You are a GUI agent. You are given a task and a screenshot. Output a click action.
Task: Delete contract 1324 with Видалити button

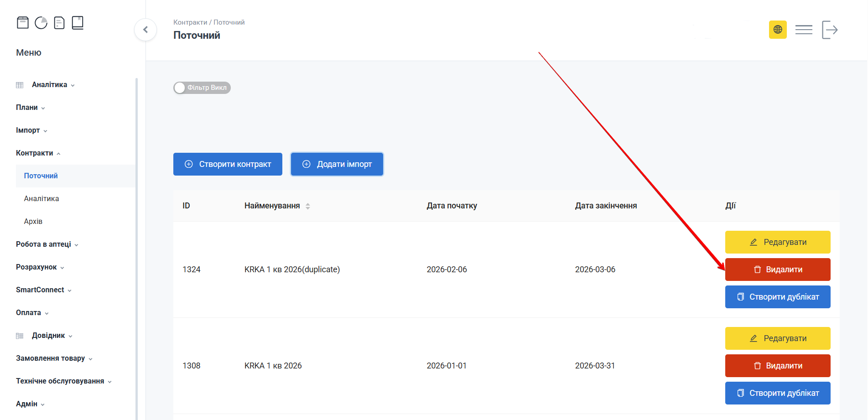[x=778, y=270]
